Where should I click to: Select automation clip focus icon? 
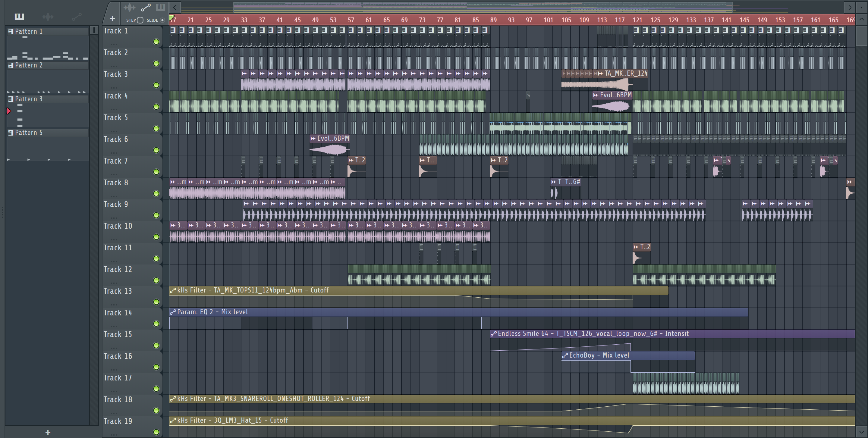click(x=146, y=8)
